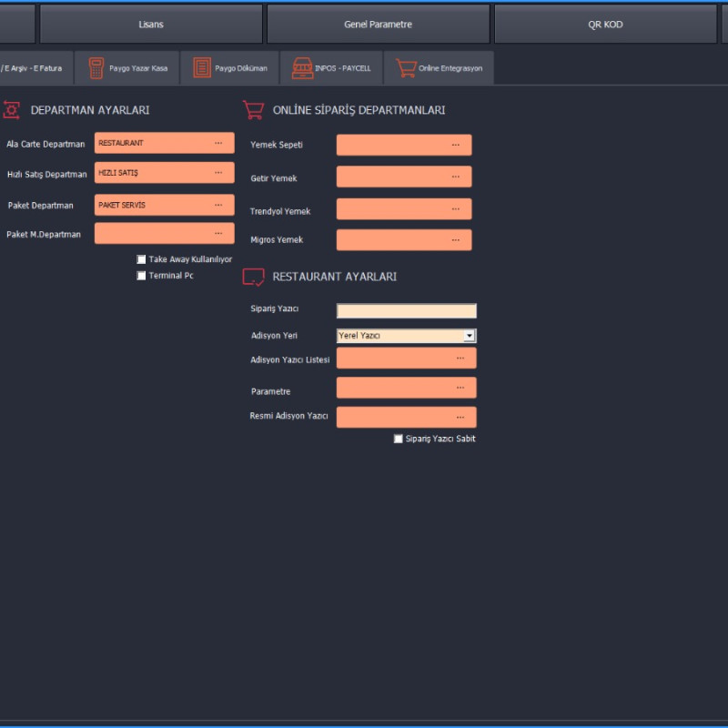Click the Paygo Doküman document icon
This screenshot has width=728, height=728.
(201, 68)
